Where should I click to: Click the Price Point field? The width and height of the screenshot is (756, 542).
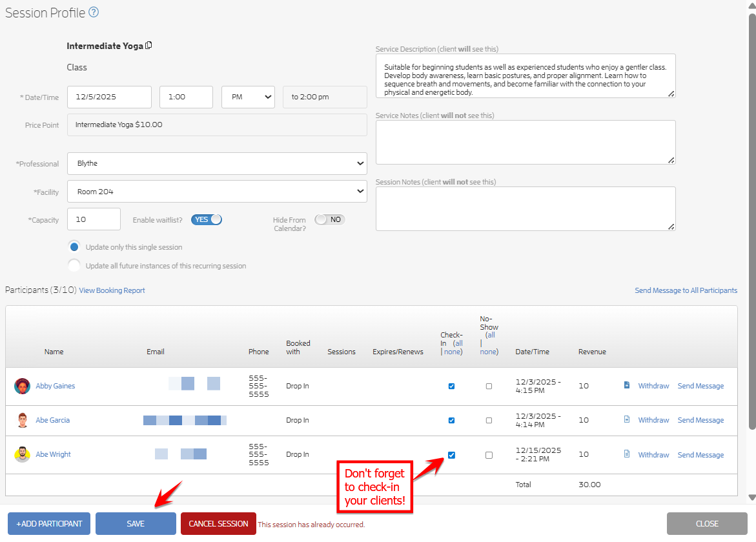coord(217,125)
